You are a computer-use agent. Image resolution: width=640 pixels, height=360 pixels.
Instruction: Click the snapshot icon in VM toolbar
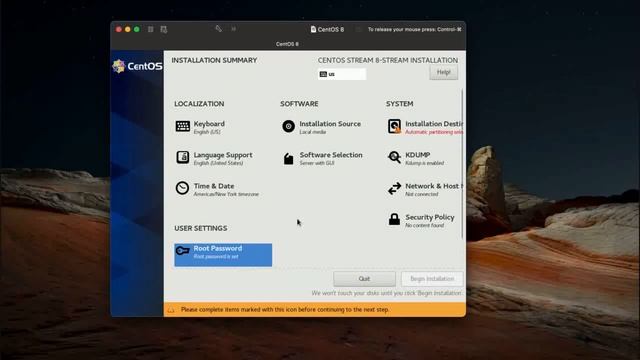click(x=164, y=29)
